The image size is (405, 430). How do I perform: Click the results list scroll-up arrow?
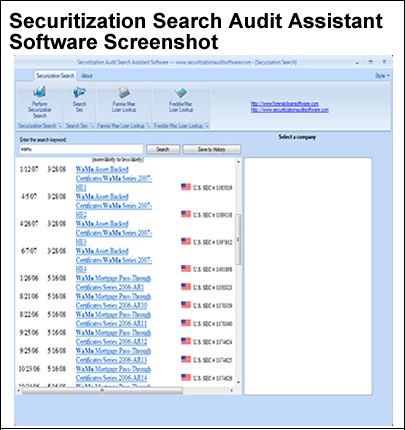pos(238,162)
